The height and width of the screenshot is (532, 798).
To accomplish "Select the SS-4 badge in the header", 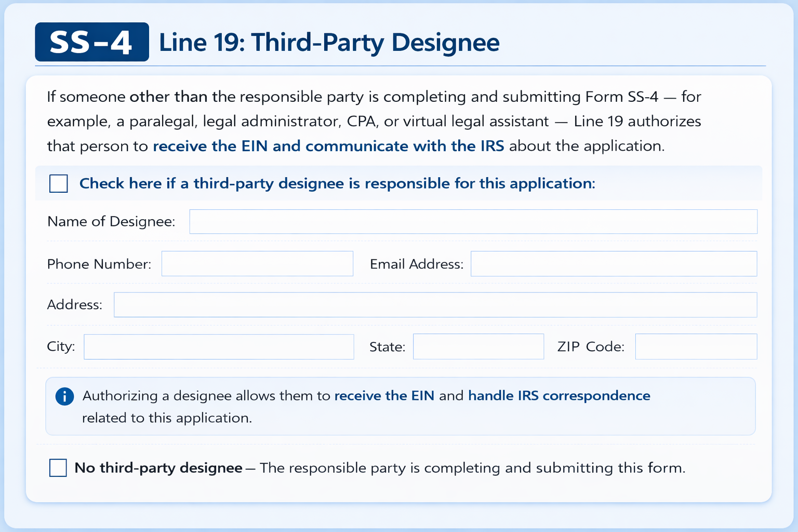I will coord(91,42).
